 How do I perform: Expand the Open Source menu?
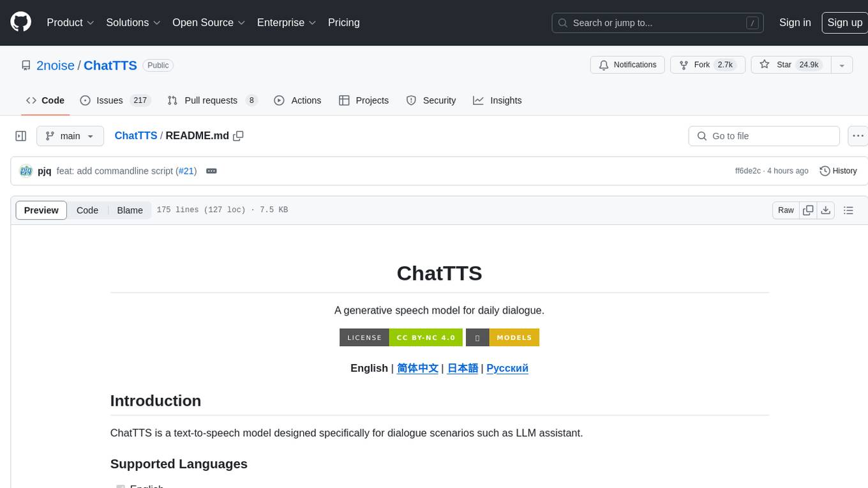209,22
